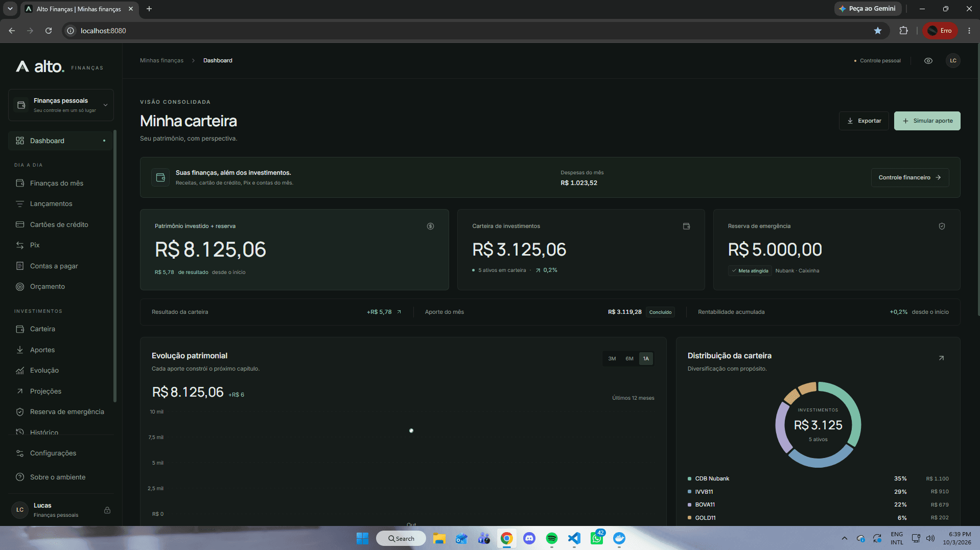This screenshot has width=980, height=550.
Task: Select the 3M chart range
Action: coord(612,358)
